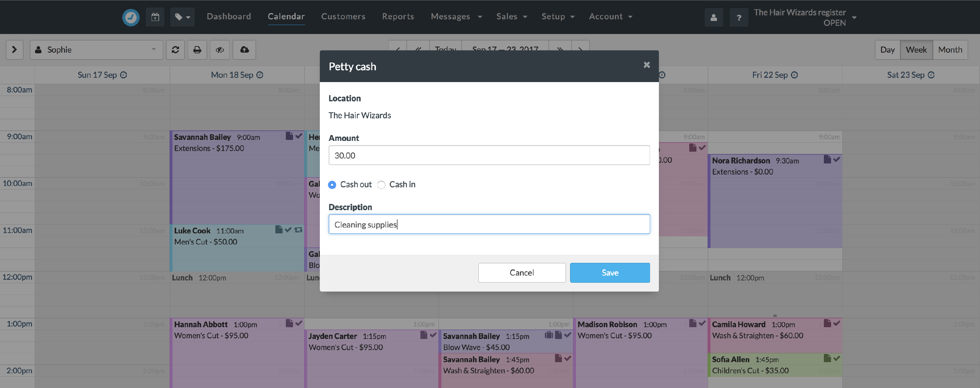Save the petty cash entry

610,273
